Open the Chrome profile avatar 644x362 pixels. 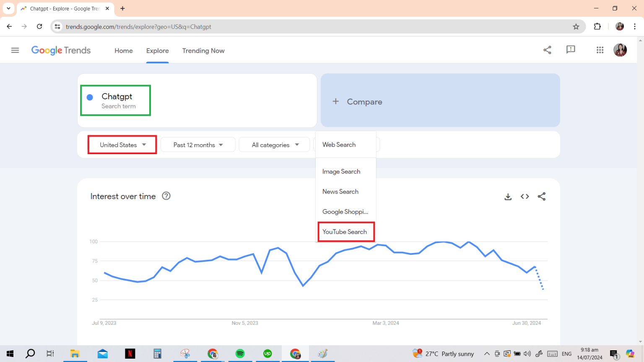tap(620, 26)
